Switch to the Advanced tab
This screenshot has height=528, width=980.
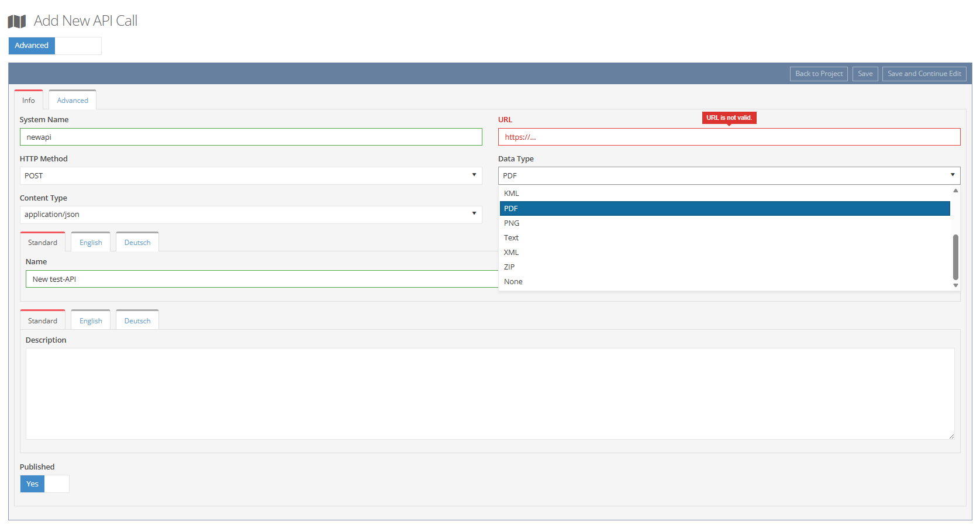click(73, 101)
